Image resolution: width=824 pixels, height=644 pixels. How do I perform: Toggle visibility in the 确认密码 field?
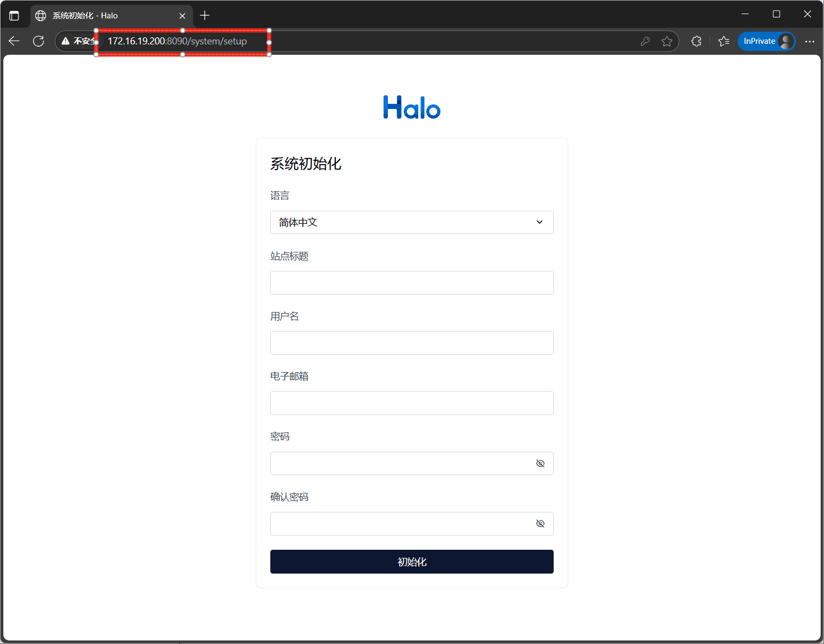540,524
